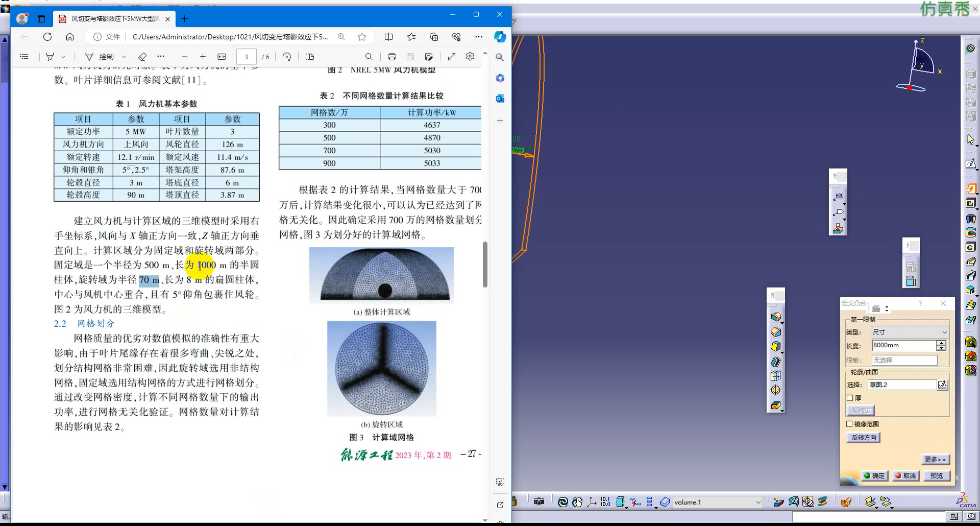Click the PDF page number field
980x526 pixels.
pyautogui.click(x=246, y=57)
